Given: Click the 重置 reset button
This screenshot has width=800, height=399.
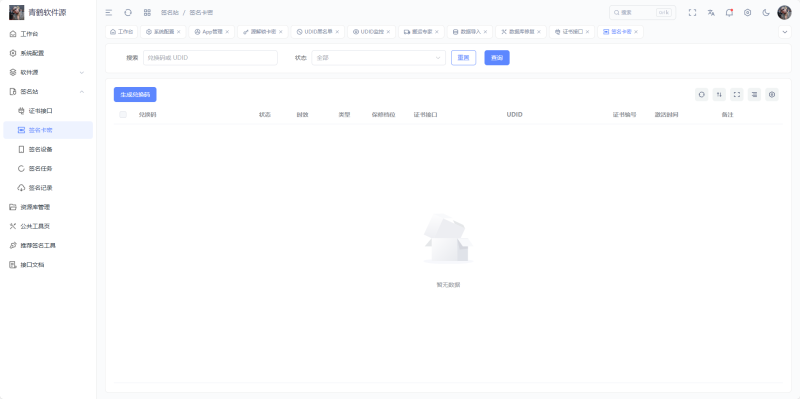Looking at the screenshot, I should [463, 58].
